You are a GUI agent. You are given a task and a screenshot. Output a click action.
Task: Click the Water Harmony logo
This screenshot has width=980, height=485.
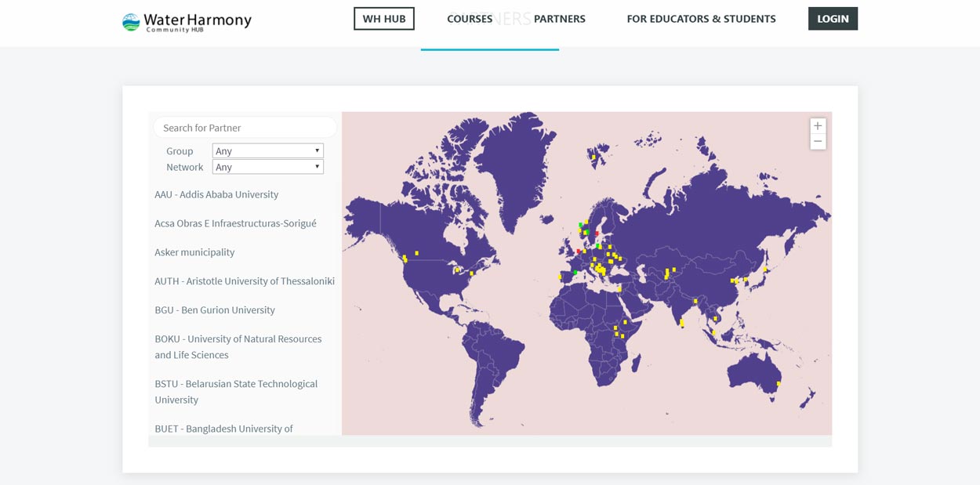pos(187,21)
